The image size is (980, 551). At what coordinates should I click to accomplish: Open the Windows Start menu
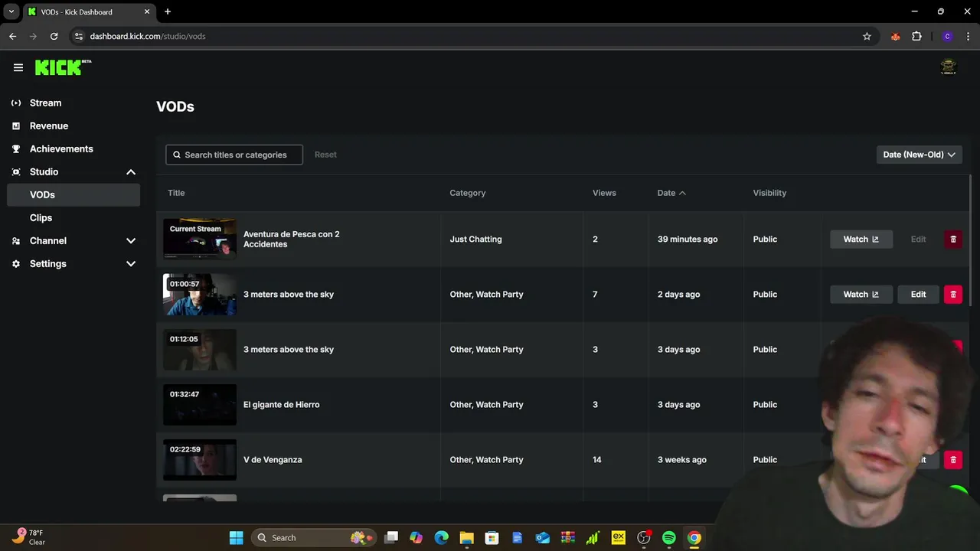tap(236, 537)
